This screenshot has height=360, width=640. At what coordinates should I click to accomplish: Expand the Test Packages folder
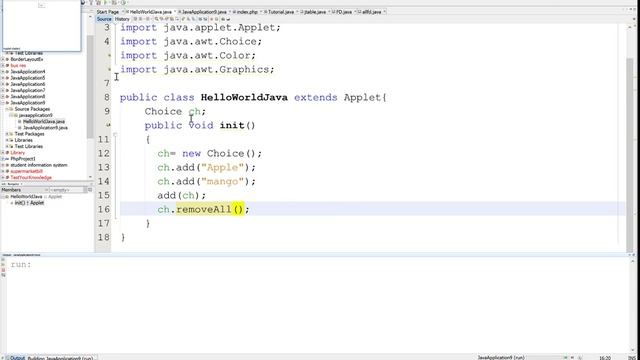coord(7,134)
